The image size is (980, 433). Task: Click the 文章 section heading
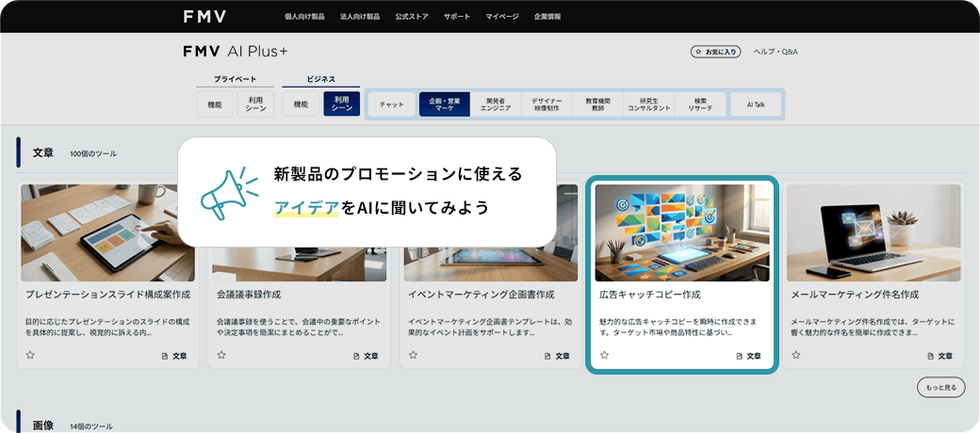43,152
